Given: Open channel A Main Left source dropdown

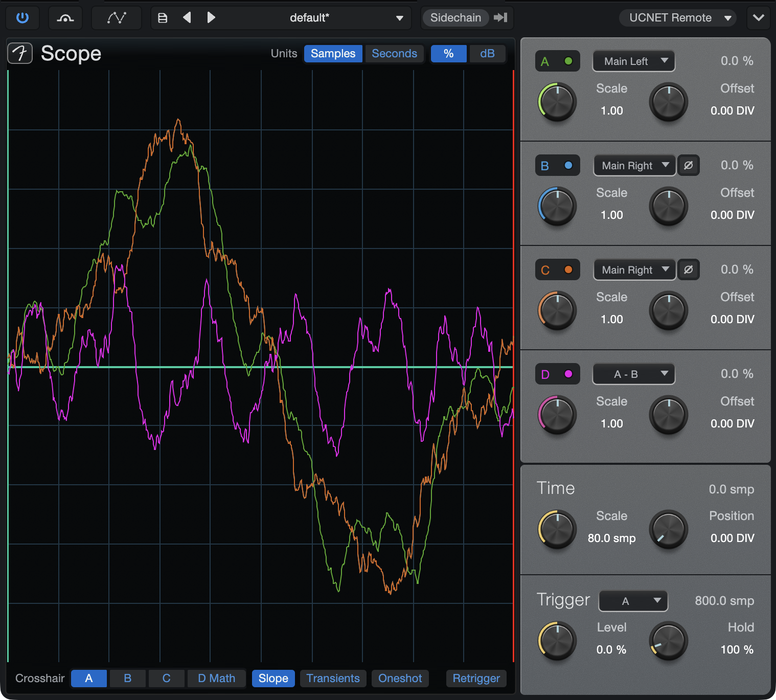Looking at the screenshot, I should (x=634, y=61).
